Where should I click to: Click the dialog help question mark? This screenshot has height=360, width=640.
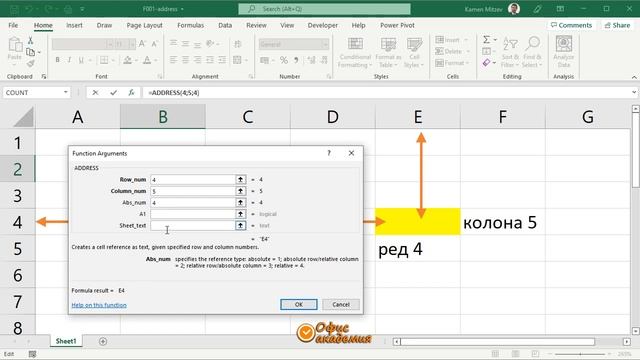point(329,153)
